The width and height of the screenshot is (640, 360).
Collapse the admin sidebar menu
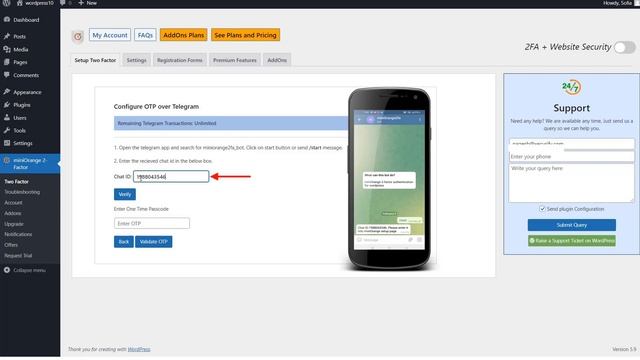[24, 271]
